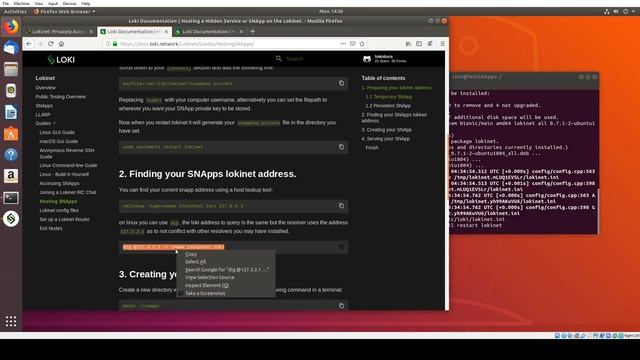Open the VirtualBox Devices menu

(69, 3)
